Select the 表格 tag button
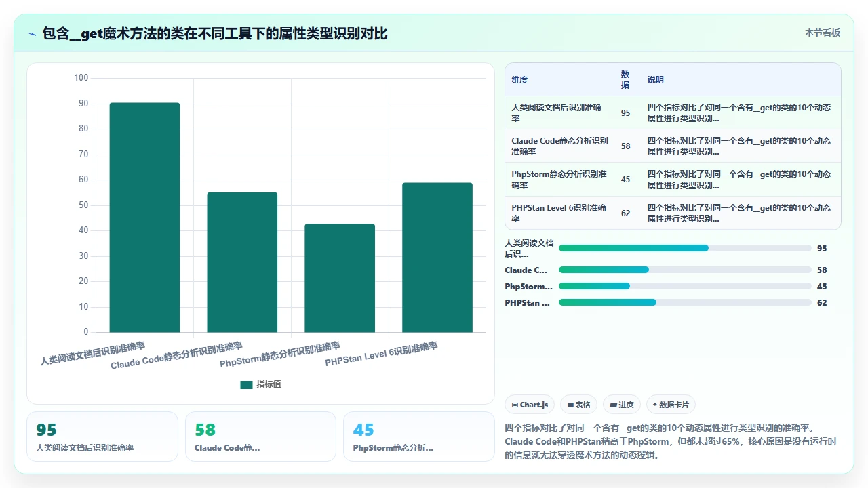The image size is (868, 488). 578,405
